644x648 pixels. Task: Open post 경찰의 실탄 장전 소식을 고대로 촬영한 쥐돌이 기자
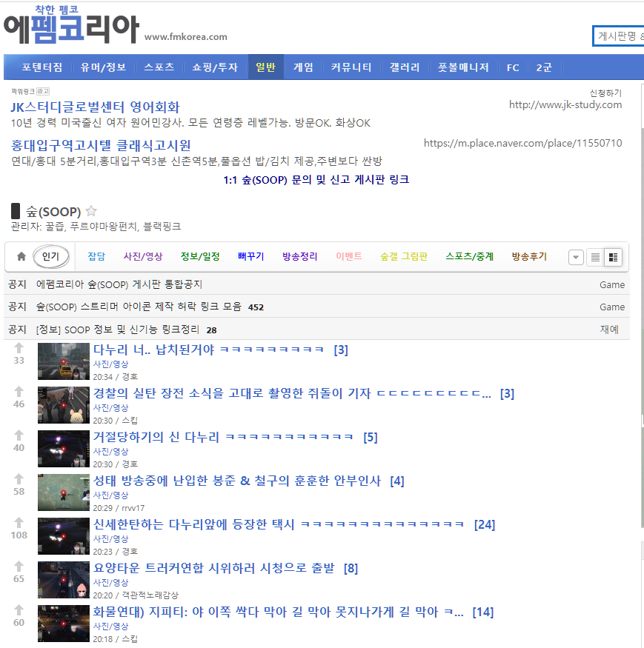coord(292,393)
